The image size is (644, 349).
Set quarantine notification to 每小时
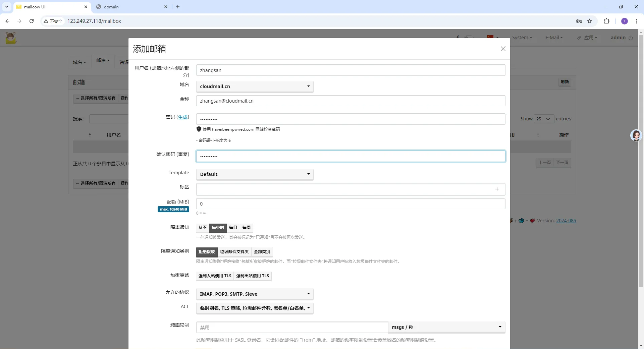(x=218, y=228)
